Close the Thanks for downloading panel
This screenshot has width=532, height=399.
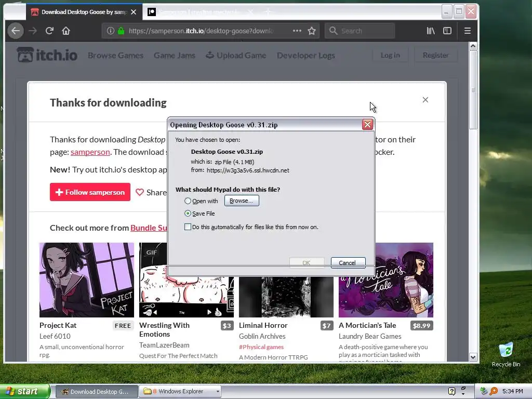pyautogui.click(x=425, y=100)
